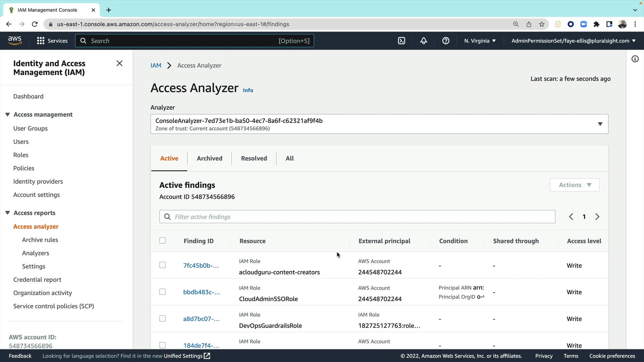Bookmark page with the star icon

[x=542, y=24]
